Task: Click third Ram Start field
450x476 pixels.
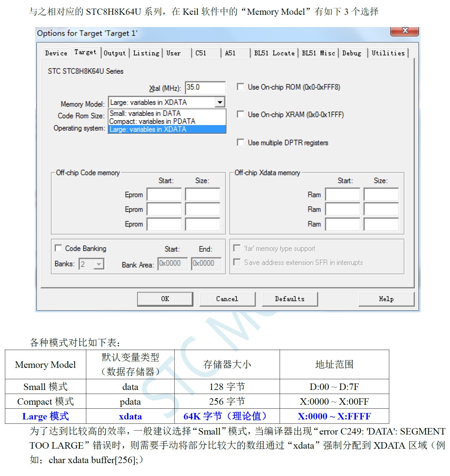Action: [343, 224]
